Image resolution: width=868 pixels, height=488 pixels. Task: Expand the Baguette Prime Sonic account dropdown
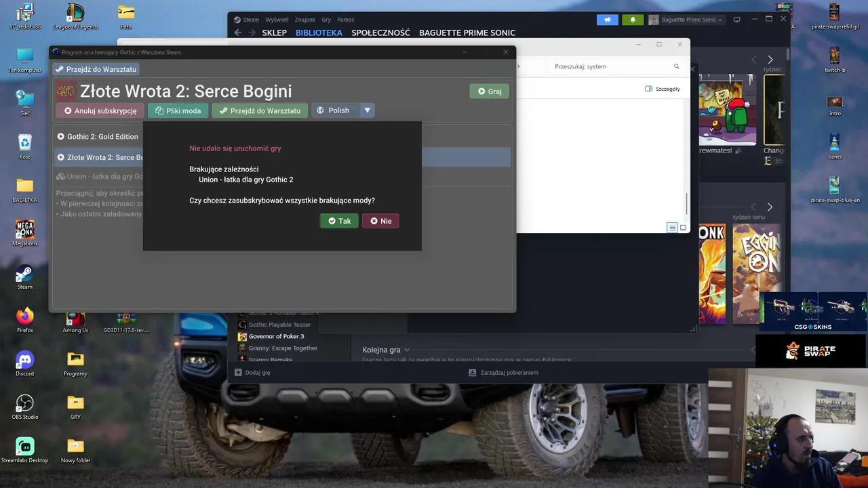coord(686,20)
